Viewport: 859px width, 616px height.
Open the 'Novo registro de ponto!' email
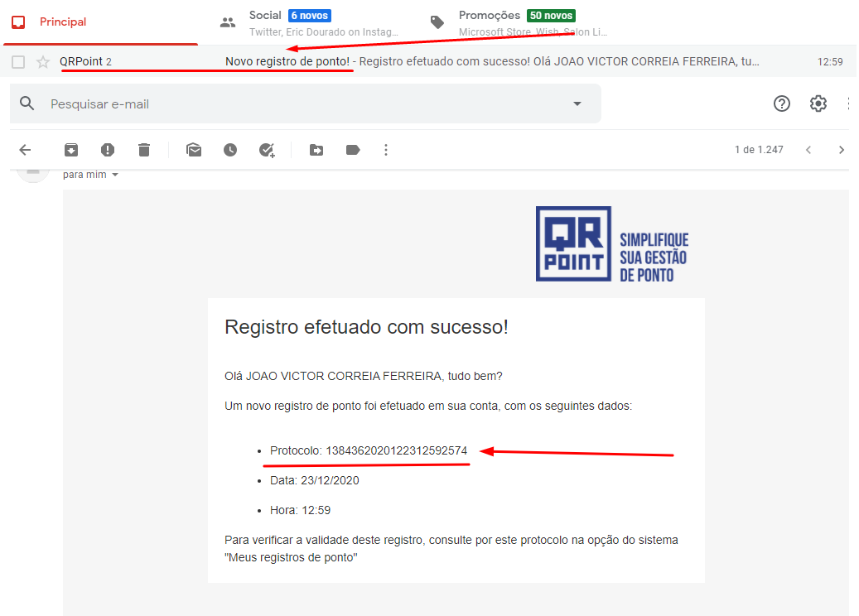tap(287, 62)
